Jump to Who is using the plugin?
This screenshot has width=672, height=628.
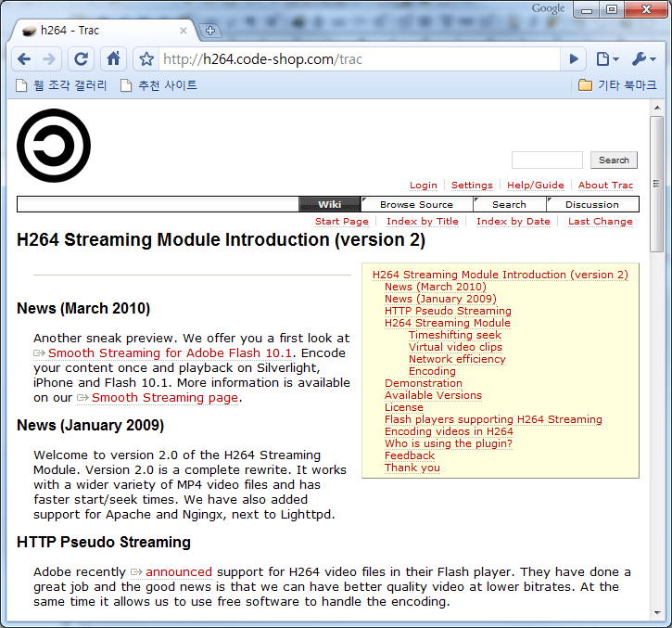coord(449,443)
